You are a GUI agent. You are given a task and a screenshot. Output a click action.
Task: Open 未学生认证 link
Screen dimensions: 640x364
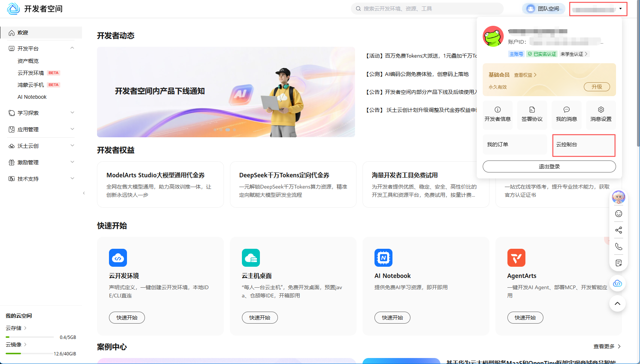pyautogui.click(x=574, y=54)
